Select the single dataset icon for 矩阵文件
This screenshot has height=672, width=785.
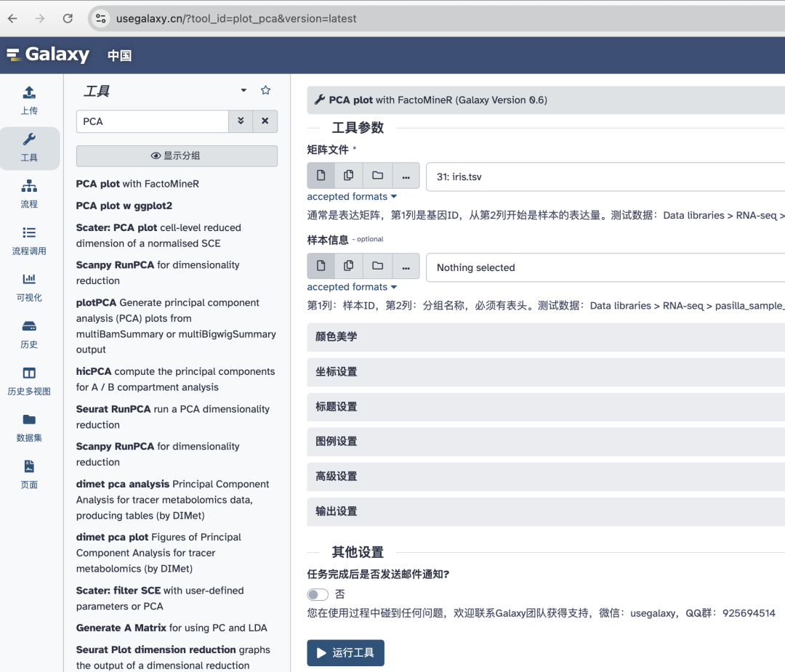click(320, 175)
